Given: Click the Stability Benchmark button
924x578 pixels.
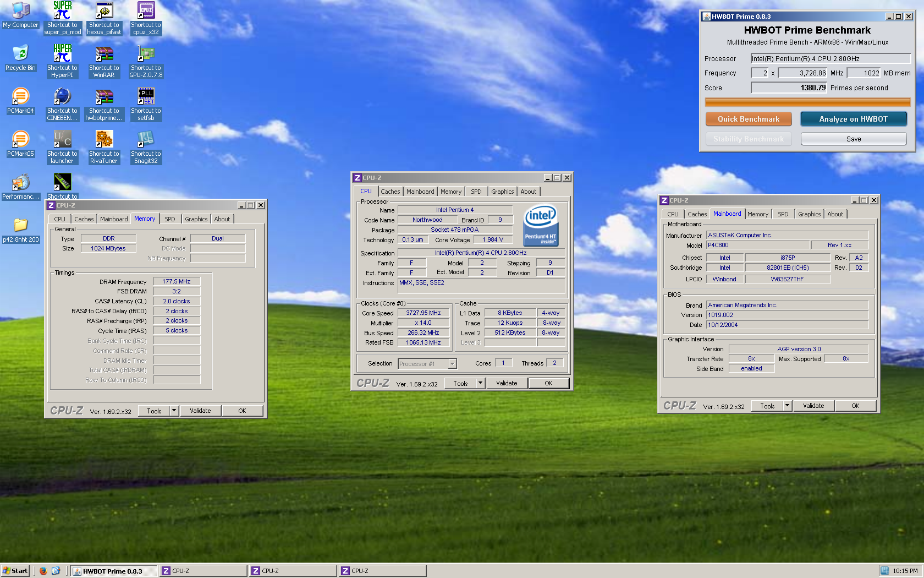Looking at the screenshot, I should [x=749, y=139].
